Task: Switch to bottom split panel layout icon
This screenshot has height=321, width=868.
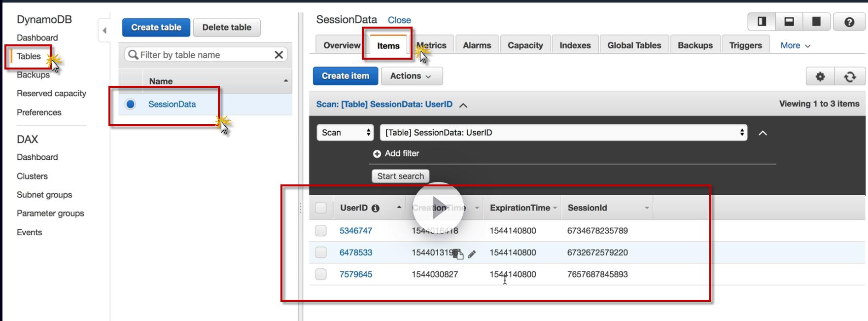Action: click(x=789, y=22)
